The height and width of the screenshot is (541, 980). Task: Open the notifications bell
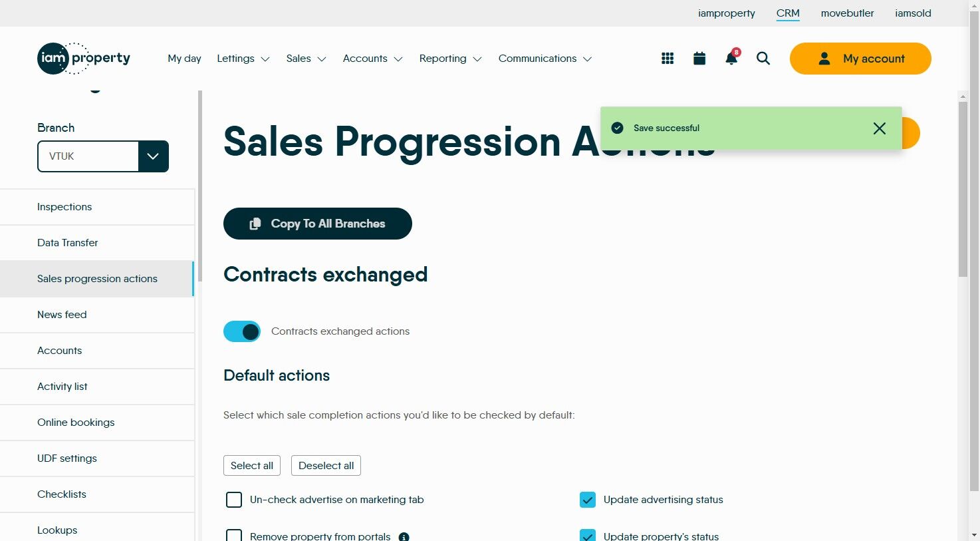pyautogui.click(x=731, y=59)
